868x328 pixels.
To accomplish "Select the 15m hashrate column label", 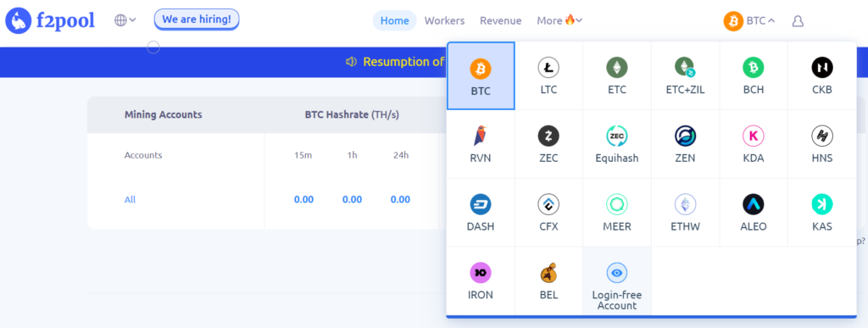I will pos(303,155).
